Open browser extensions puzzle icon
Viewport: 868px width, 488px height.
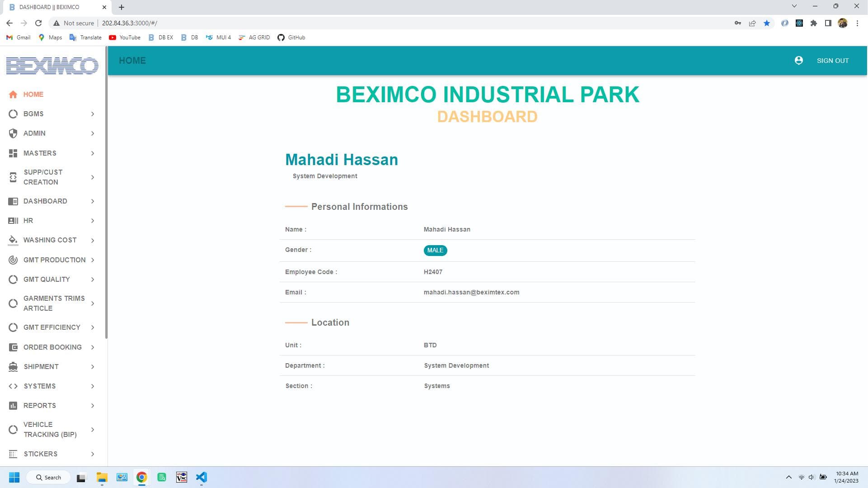pyautogui.click(x=814, y=23)
